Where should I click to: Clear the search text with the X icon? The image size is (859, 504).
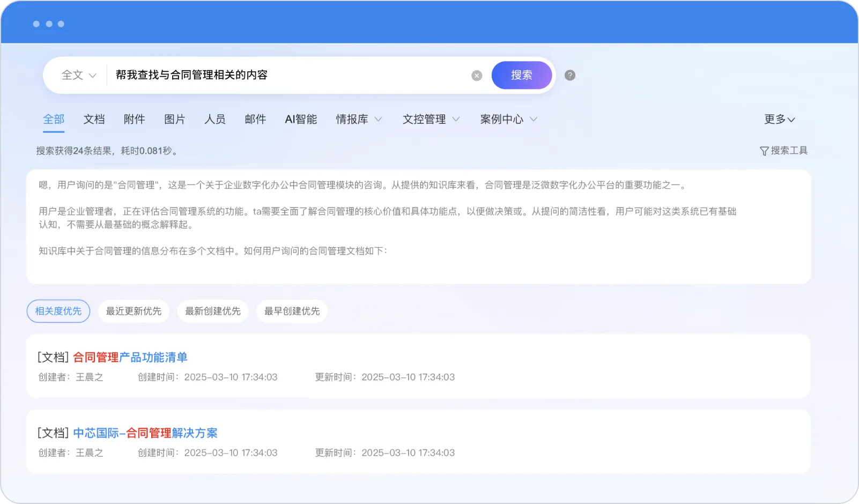[477, 76]
